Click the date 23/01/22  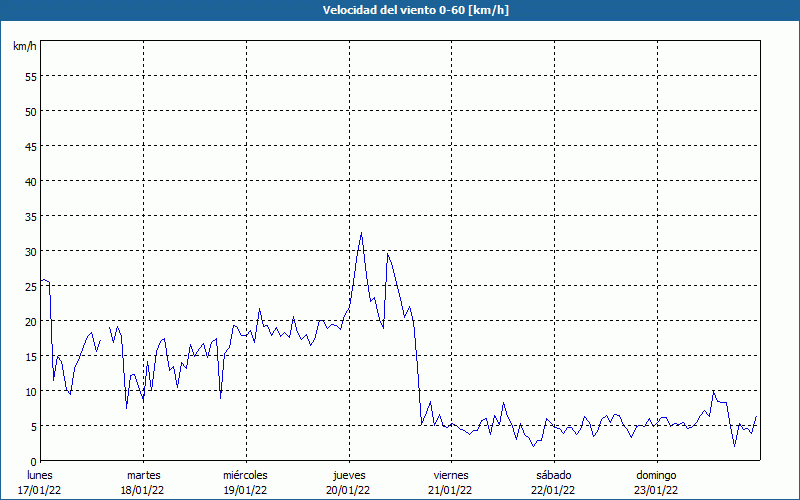656,490
